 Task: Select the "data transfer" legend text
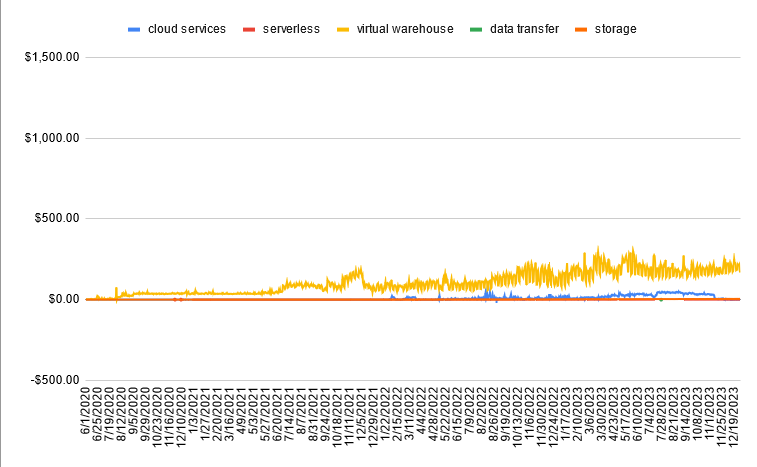coord(523,29)
